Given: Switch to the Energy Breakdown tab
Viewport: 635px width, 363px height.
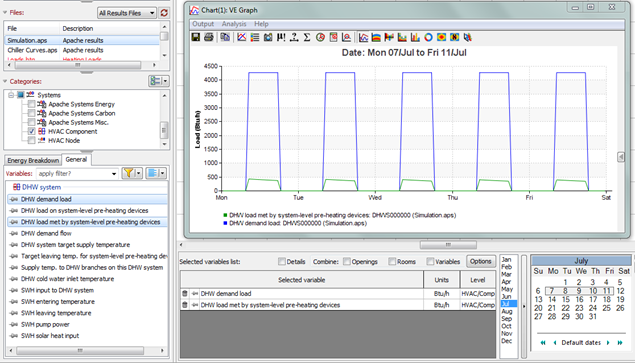Looking at the screenshot, I should tap(33, 160).
